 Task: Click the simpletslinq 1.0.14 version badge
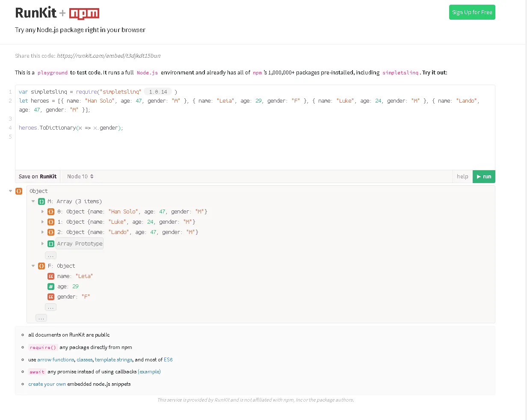[x=158, y=92]
